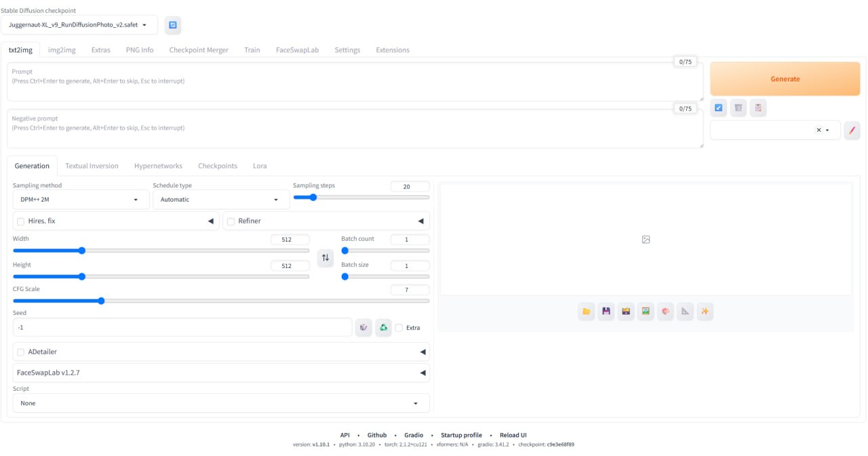This screenshot has width=868, height=456.
Task: Open Stable Diffusion checkpoint dropdown
Action: (79, 25)
